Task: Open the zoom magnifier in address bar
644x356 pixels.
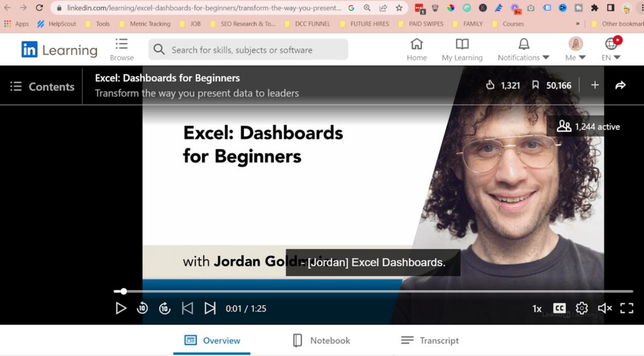Action: tap(367, 8)
